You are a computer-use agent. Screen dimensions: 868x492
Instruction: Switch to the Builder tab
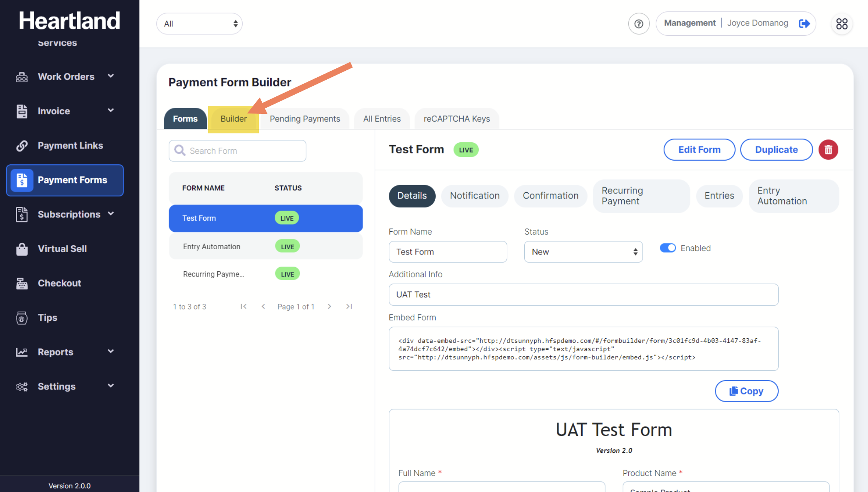(233, 119)
